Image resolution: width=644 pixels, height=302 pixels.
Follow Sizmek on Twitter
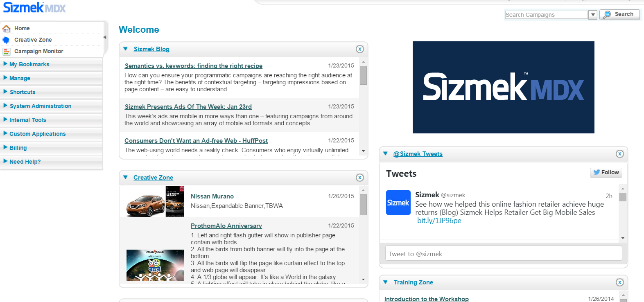[x=606, y=173]
